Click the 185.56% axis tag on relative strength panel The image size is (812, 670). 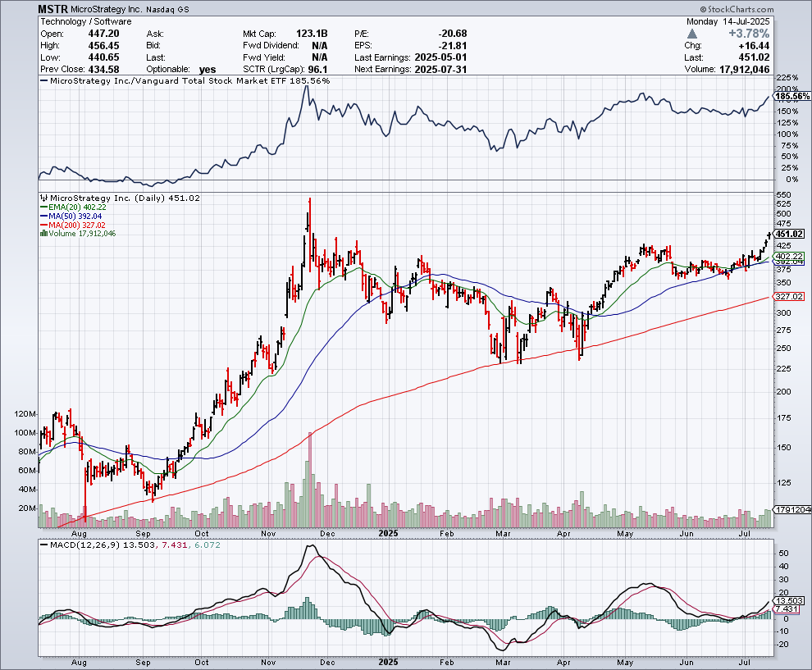tap(793, 96)
